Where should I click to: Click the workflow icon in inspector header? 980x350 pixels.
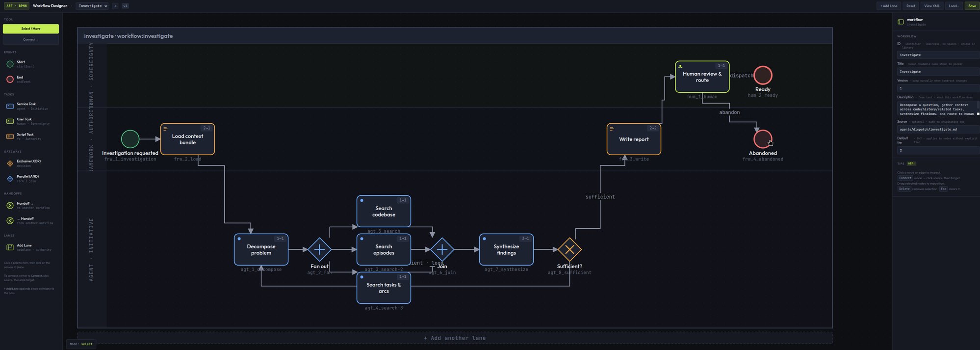pyautogui.click(x=901, y=22)
